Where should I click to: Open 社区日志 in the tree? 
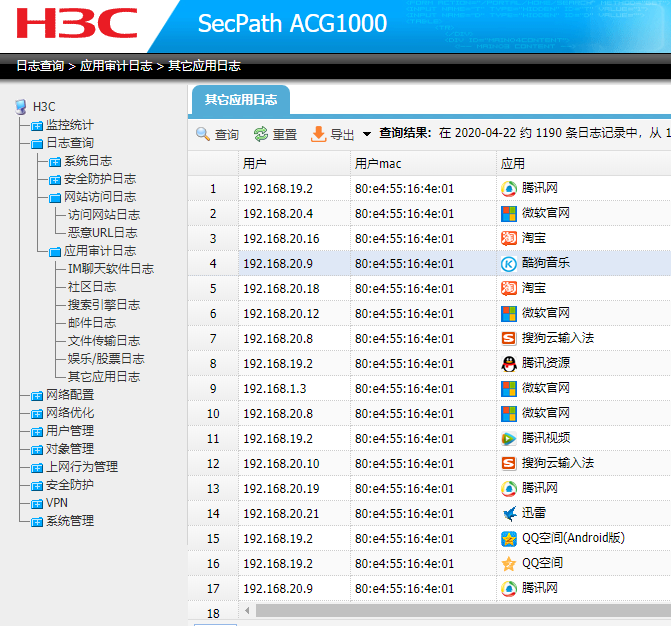pyautogui.click(x=92, y=287)
